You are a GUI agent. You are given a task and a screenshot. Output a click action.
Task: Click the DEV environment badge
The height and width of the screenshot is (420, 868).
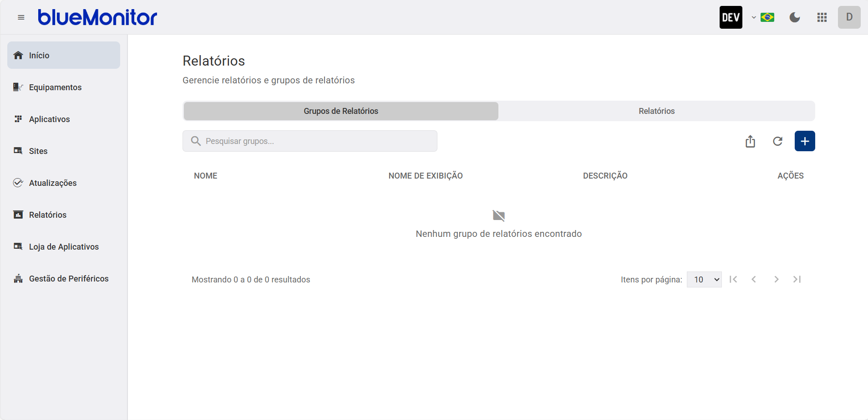(x=731, y=17)
